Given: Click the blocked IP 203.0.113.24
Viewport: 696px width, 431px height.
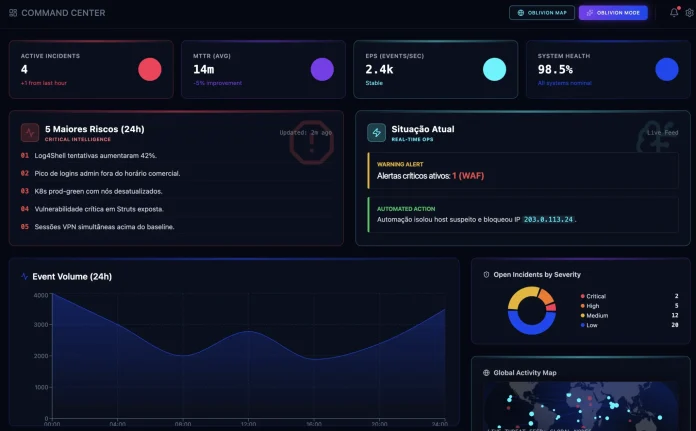Looking at the screenshot, I should pos(548,219).
